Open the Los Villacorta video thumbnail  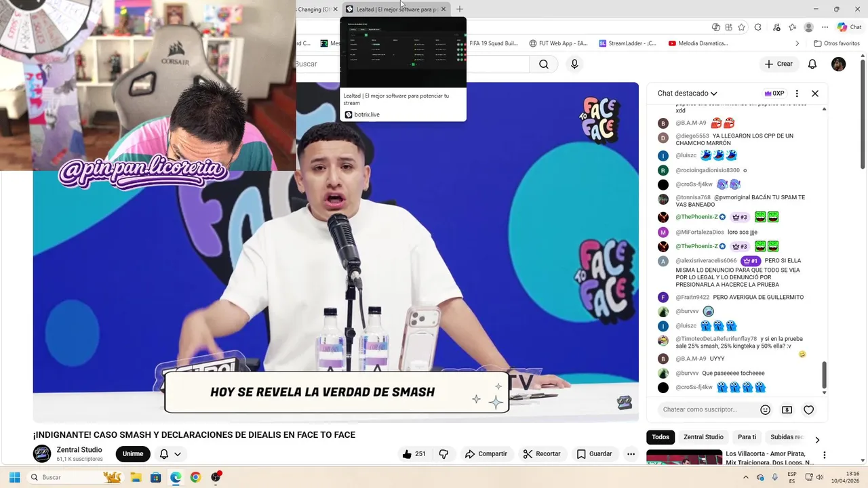click(684, 457)
